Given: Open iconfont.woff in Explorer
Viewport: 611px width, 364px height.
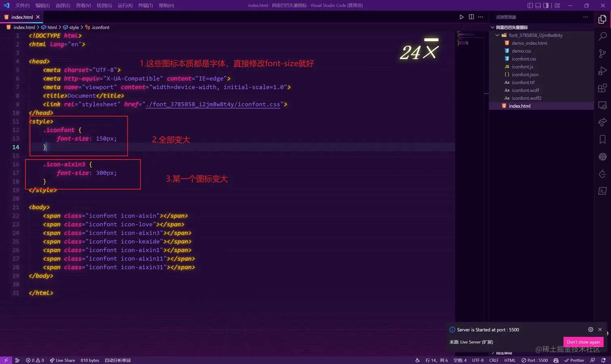Looking at the screenshot, I should tap(541, 90).
